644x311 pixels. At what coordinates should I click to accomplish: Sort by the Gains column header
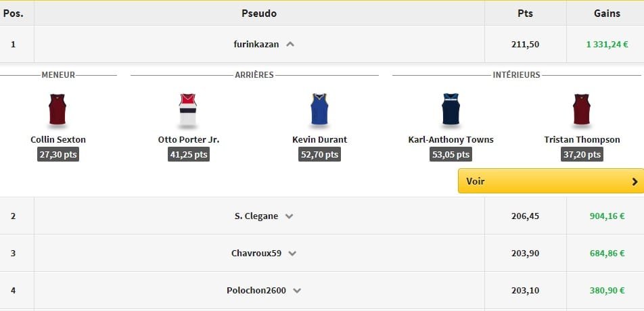[607, 14]
